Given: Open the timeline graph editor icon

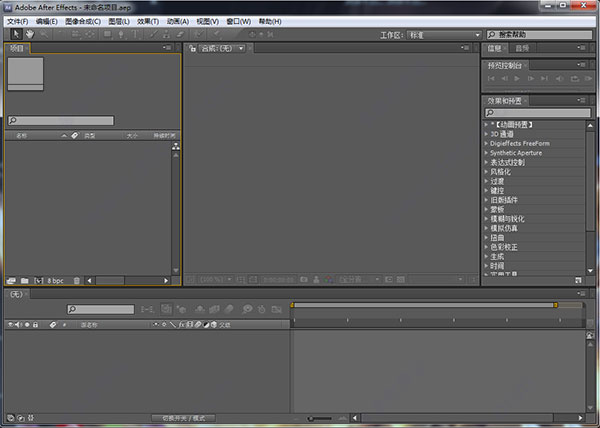Looking at the screenshot, I should coord(277,309).
